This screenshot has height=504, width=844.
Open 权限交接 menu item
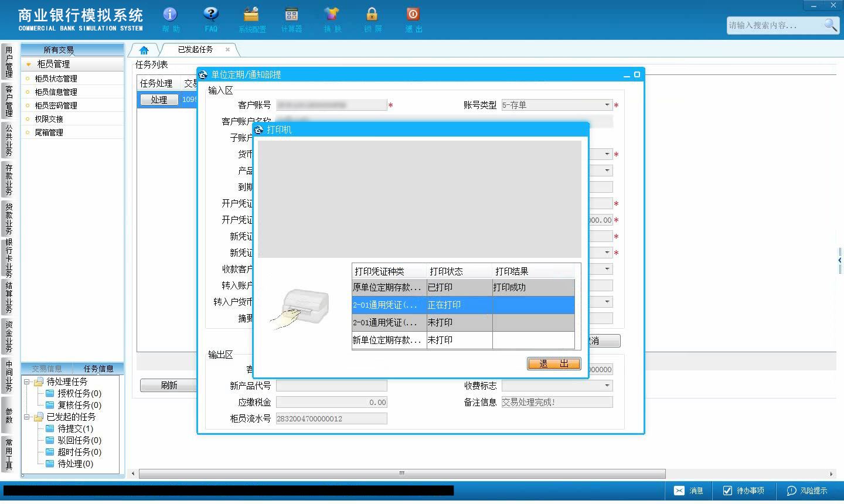pyautogui.click(x=49, y=119)
